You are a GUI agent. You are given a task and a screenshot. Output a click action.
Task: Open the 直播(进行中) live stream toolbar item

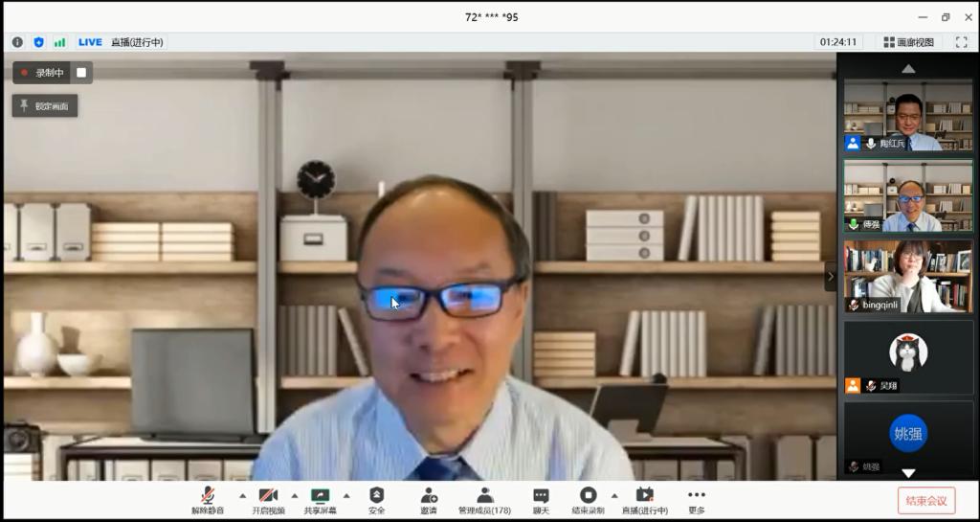pos(645,500)
